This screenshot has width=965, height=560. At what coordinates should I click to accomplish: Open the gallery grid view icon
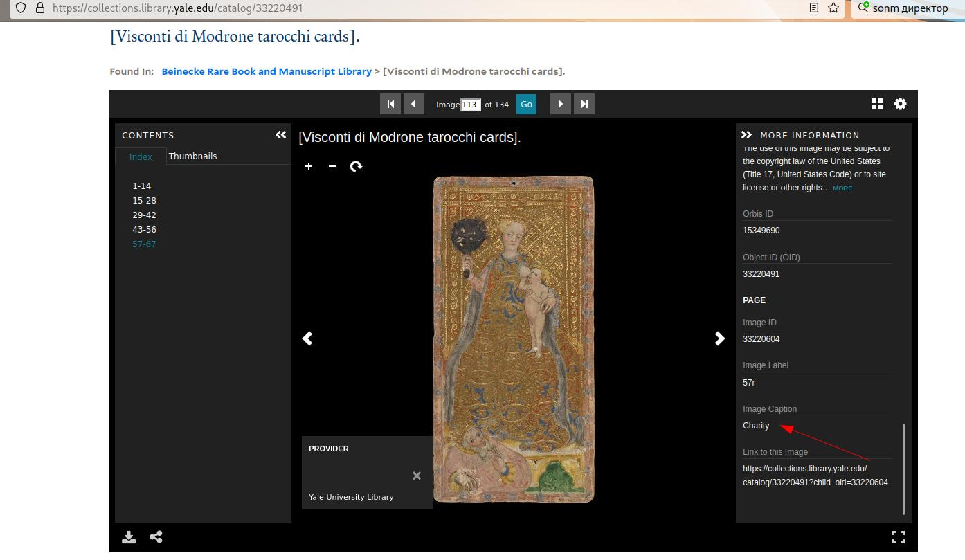tap(877, 104)
